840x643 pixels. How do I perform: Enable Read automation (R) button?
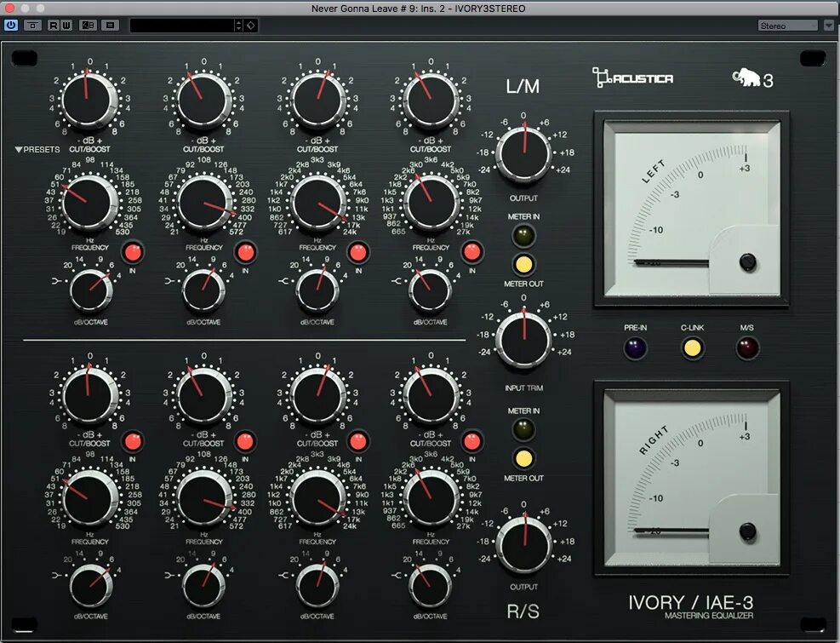(53, 26)
